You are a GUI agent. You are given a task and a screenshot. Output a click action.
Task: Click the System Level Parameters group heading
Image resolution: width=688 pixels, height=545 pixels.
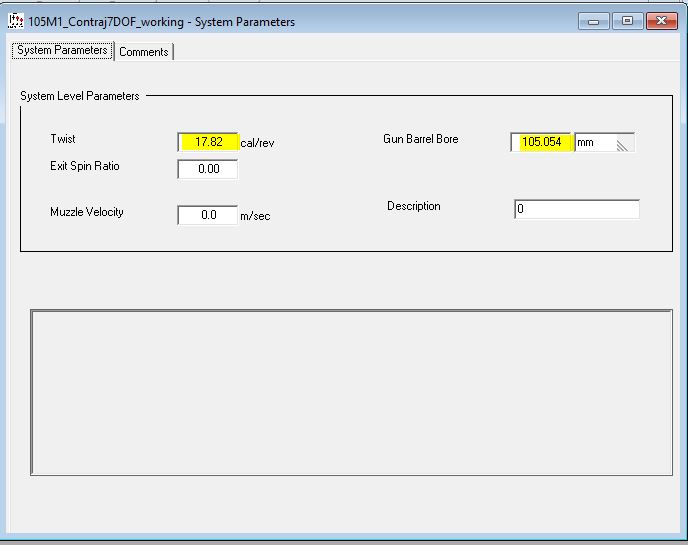point(80,96)
